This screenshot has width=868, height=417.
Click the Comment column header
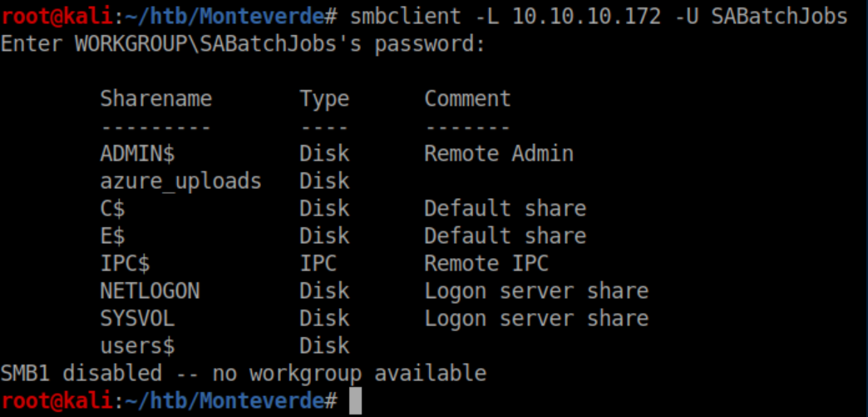coord(467,99)
